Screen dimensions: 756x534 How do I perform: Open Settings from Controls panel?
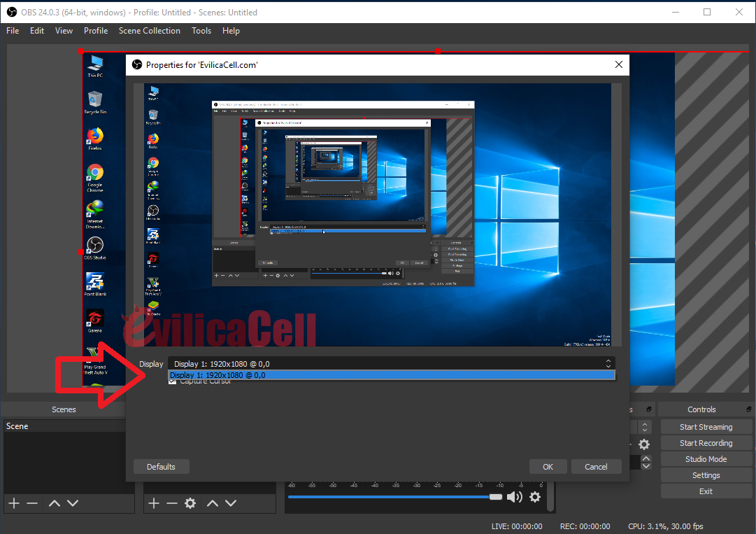(x=706, y=475)
